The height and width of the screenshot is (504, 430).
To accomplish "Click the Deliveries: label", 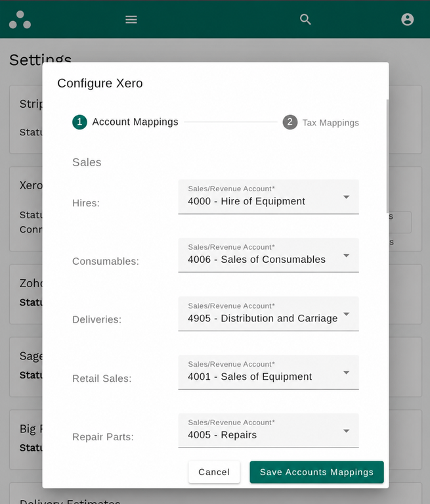I will coord(97,319).
